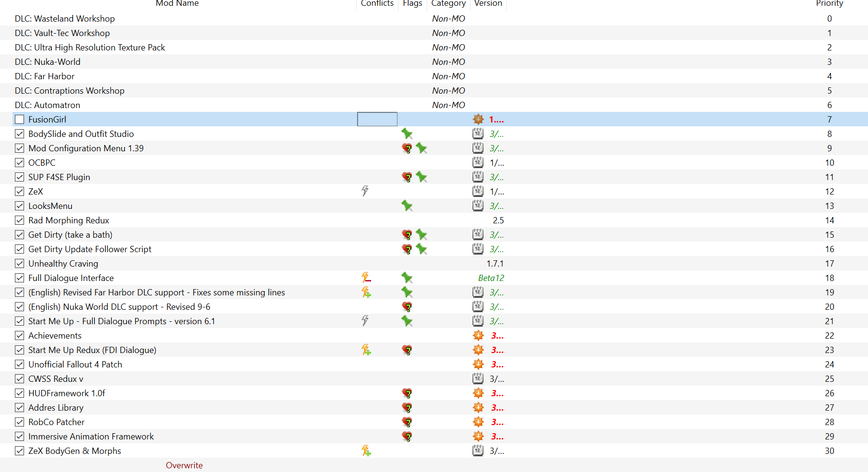Click the version warning icon for FusionGirl

pyautogui.click(x=478, y=119)
